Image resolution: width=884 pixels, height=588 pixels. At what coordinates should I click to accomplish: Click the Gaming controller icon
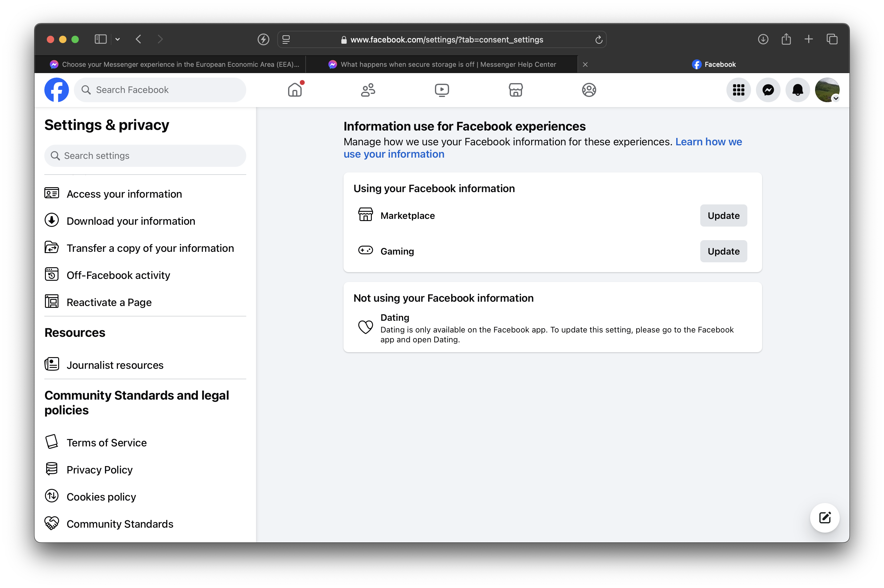click(x=365, y=250)
